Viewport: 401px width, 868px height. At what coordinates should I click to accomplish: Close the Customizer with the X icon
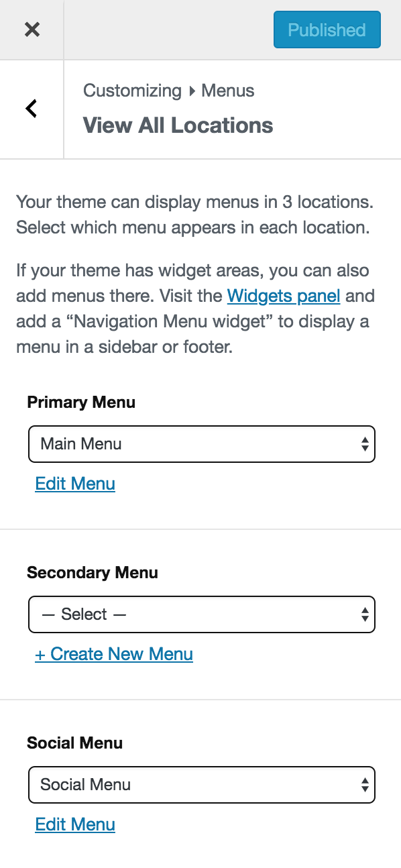[x=32, y=30]
